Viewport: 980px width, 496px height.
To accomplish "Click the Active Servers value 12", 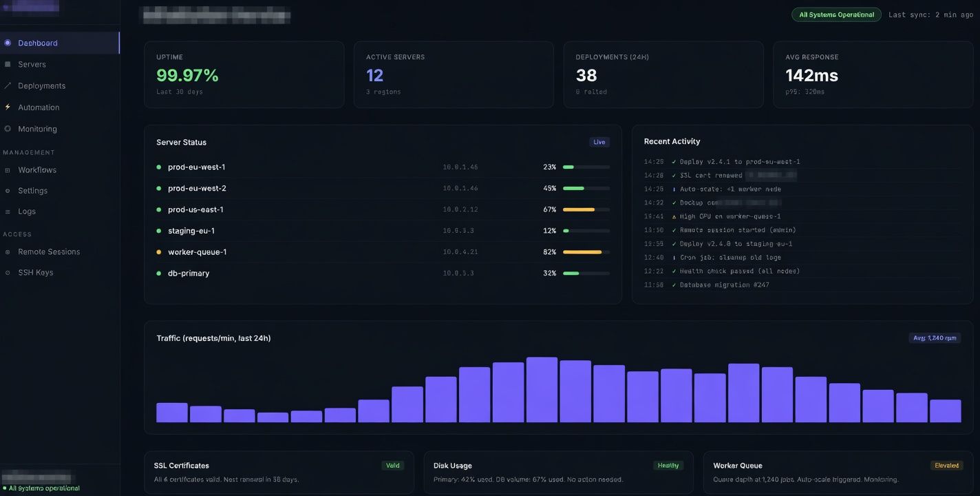I will tap(375, 75).
